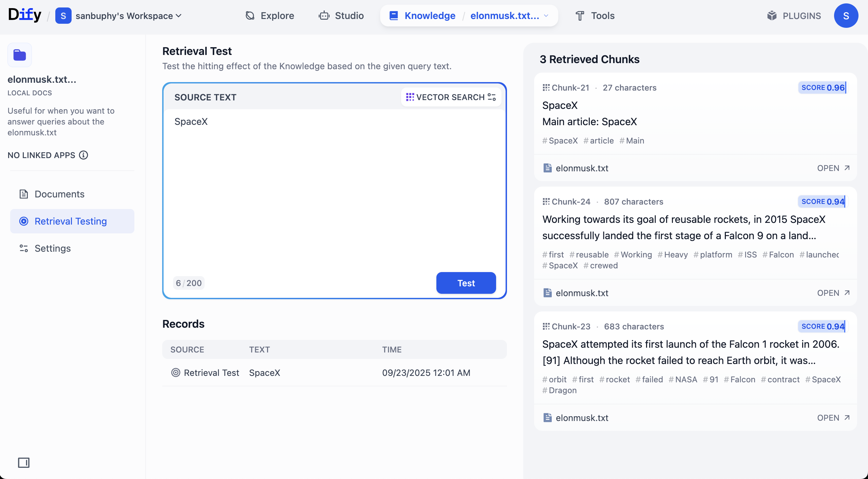Open Settings in the sidebar
868x479 pixels.
click(x=53, y=248)
